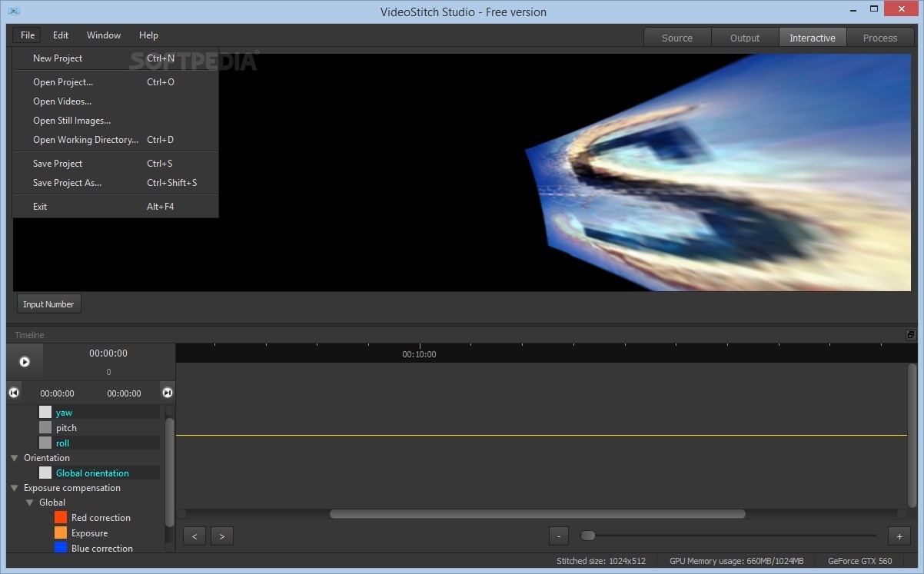924x574 pixels.
Task: Collapse the Global subgroup arrow
Action: click(29, 503)
